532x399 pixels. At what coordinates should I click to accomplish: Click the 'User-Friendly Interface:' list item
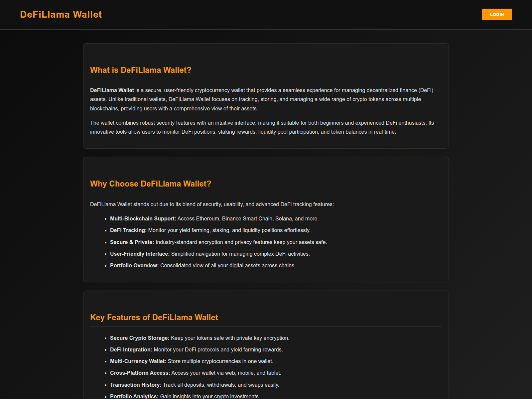tap(210, 254)
